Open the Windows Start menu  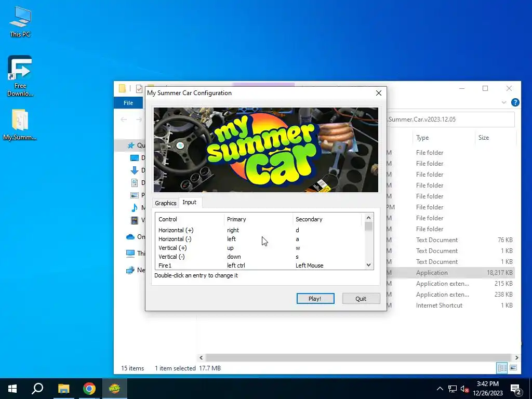[x=12, y=389]
